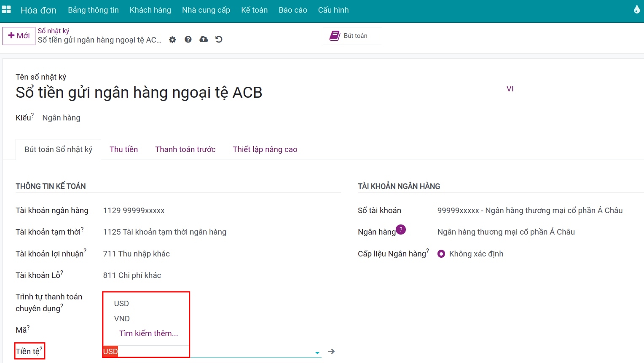Click the discard changes undo icon
Image resolution: width=644 pixels, height=363 pixels.
click(x=219, y=39)
